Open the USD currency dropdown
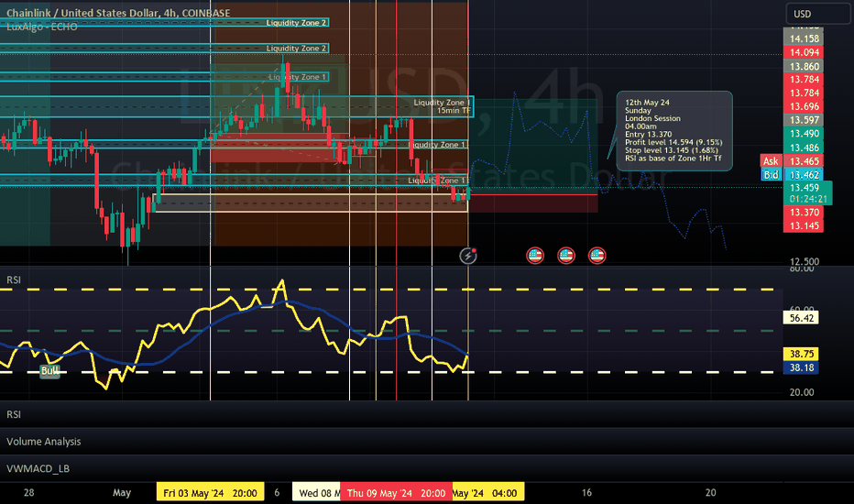This screenshot has height=504, width=854. pos(817,14)
